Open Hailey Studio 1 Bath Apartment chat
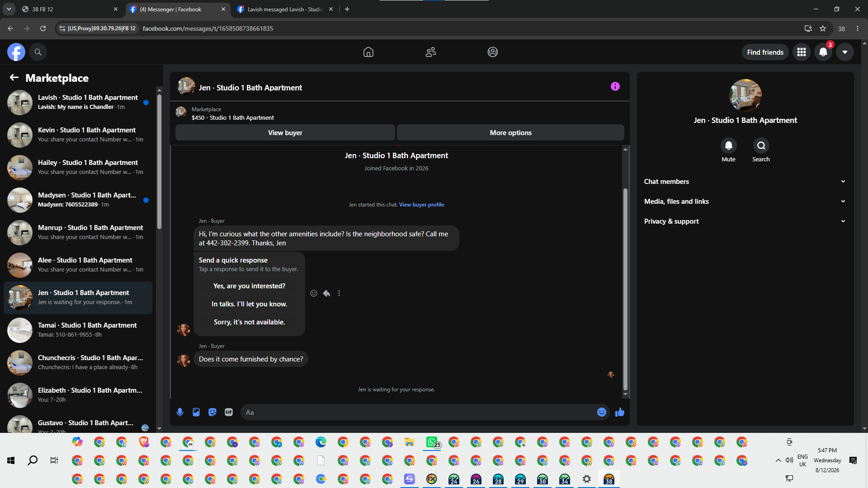This screenshot has height=488, width=868. coord(78,168)
